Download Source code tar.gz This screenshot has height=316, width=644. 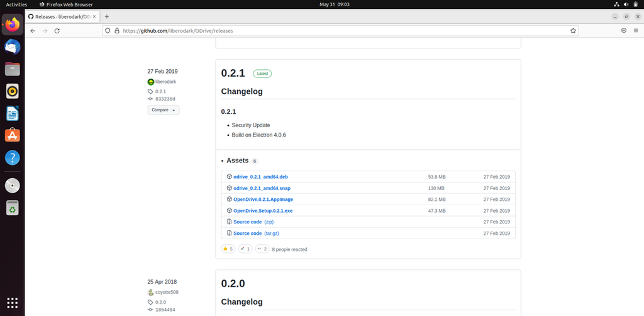(257, 234)
